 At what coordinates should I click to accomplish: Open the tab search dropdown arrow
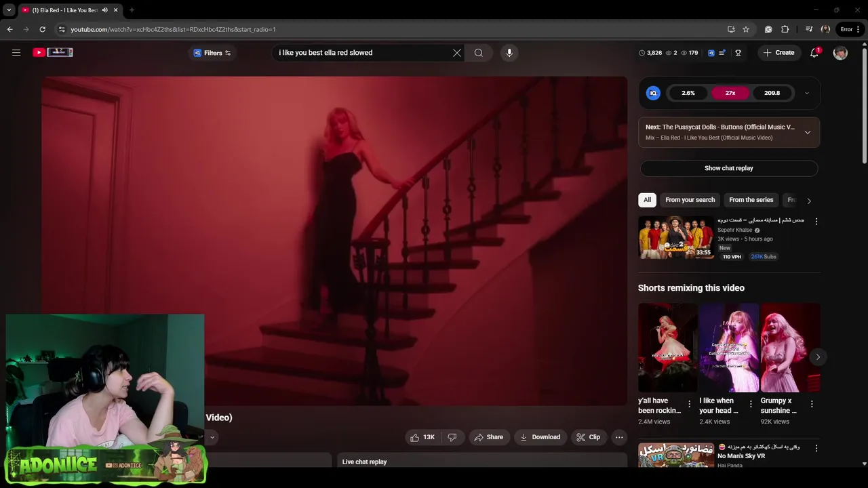pyautogui.click(x=9, y=10)
